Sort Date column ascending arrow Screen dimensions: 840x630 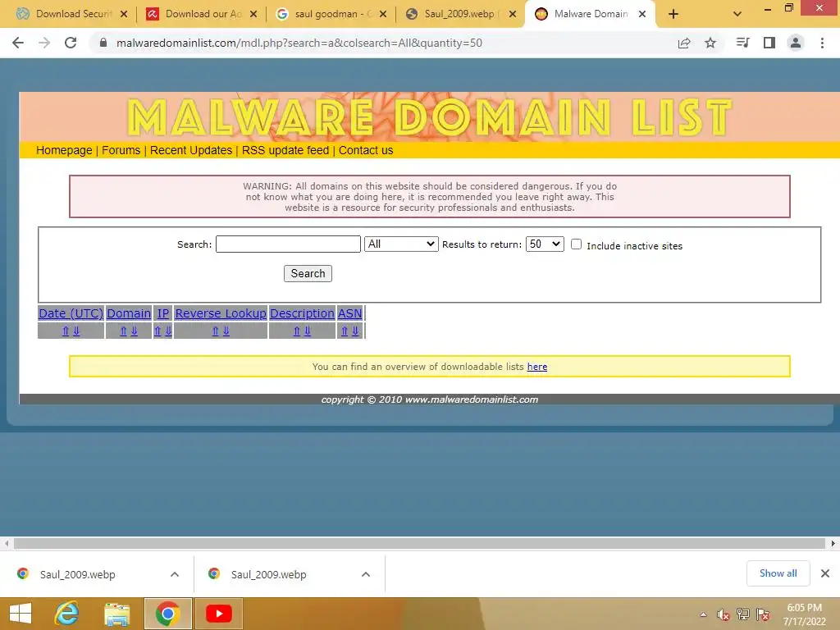pyautogui.click(x=66, y=331)
